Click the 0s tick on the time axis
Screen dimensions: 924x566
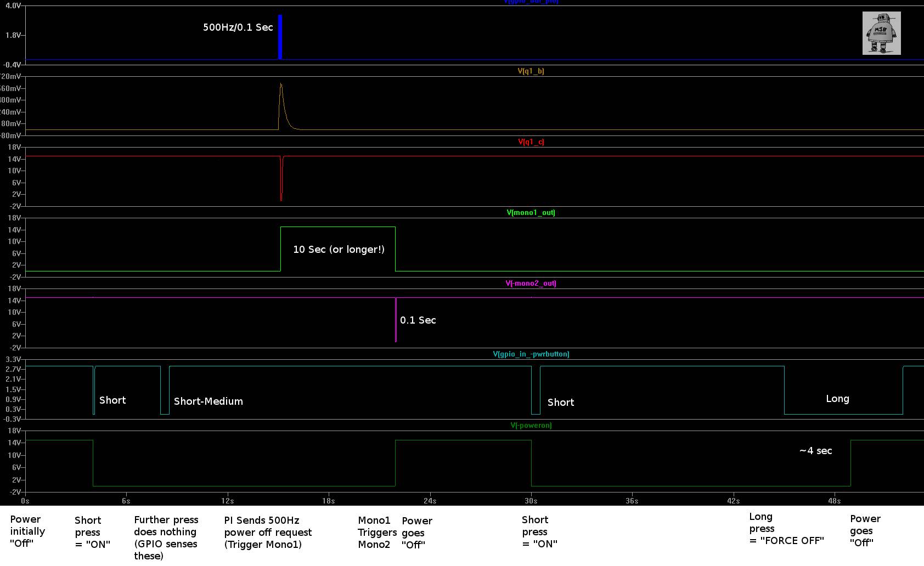(25, 501)
